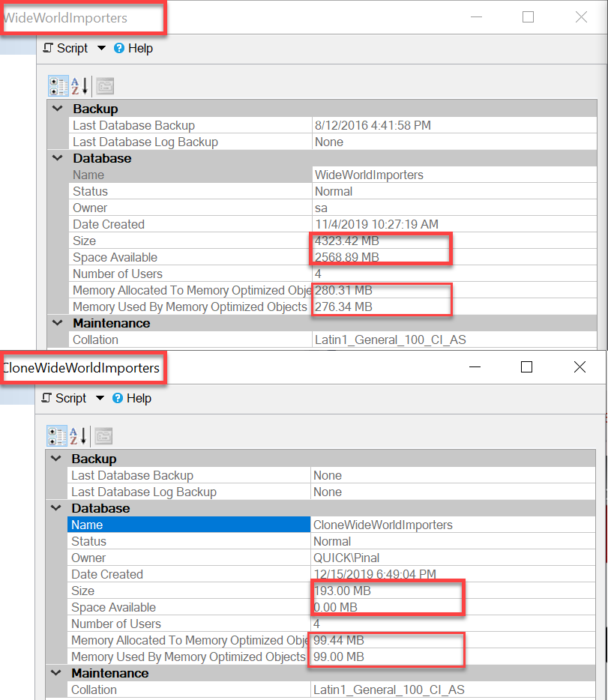The width and height of the screenshot is (608, 700).
Task: Collapse Backup section in WideWorldImporters window
Action: pos(58,109)
